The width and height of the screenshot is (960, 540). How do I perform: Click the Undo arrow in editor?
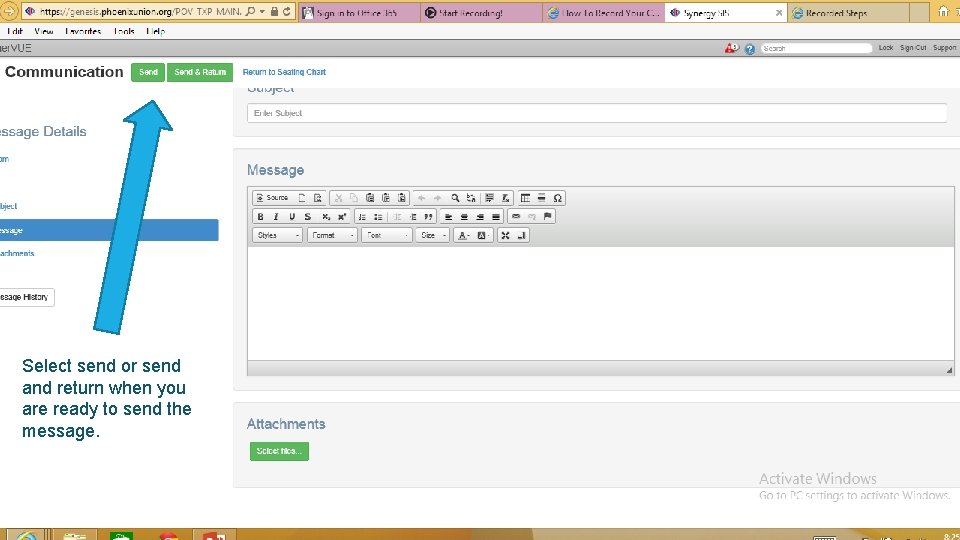coord(421,198)
